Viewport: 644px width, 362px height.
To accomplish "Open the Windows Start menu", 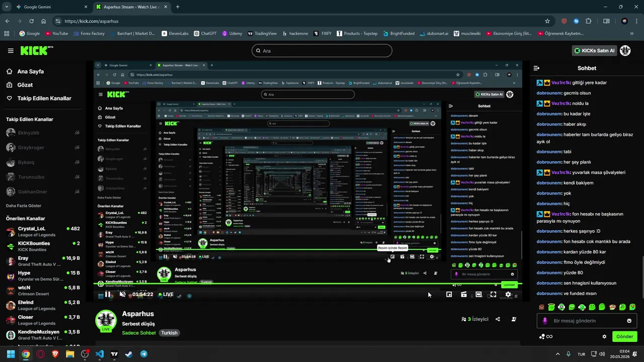I will click(x=11, y=354).
